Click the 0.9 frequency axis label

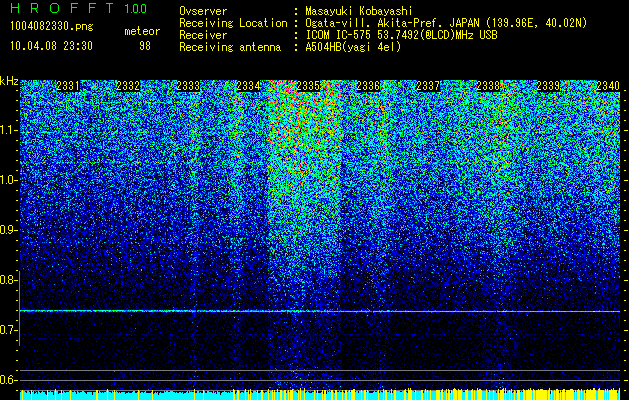pos(7,230)
